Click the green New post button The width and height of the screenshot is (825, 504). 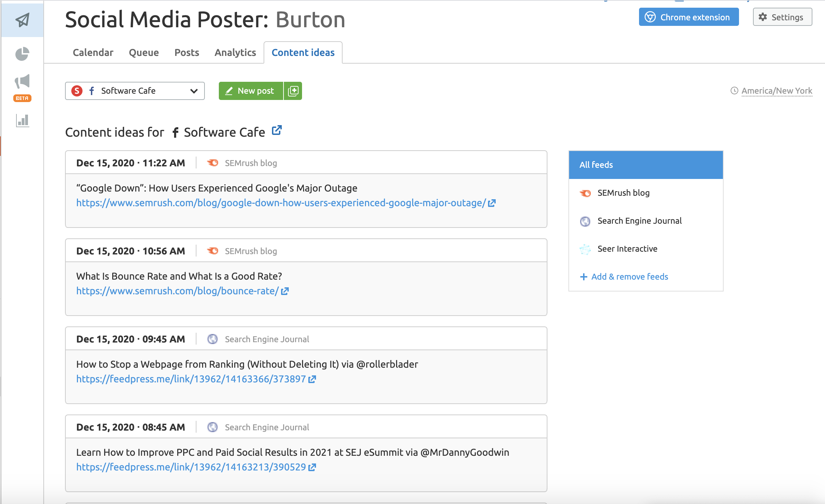tap(251, 91)
